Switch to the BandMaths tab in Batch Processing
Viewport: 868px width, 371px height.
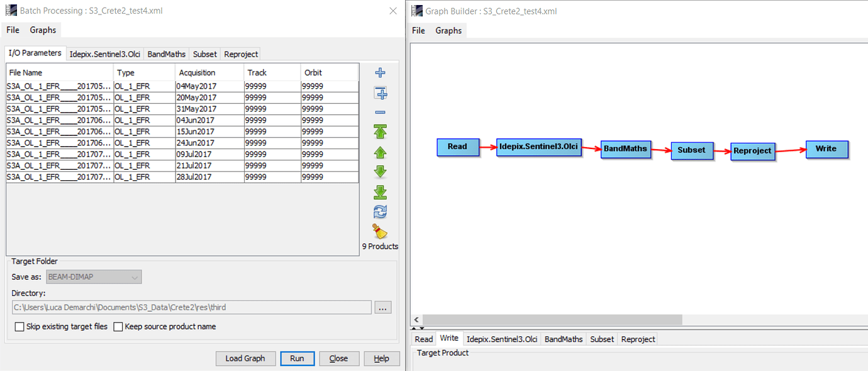pos(166,54)
